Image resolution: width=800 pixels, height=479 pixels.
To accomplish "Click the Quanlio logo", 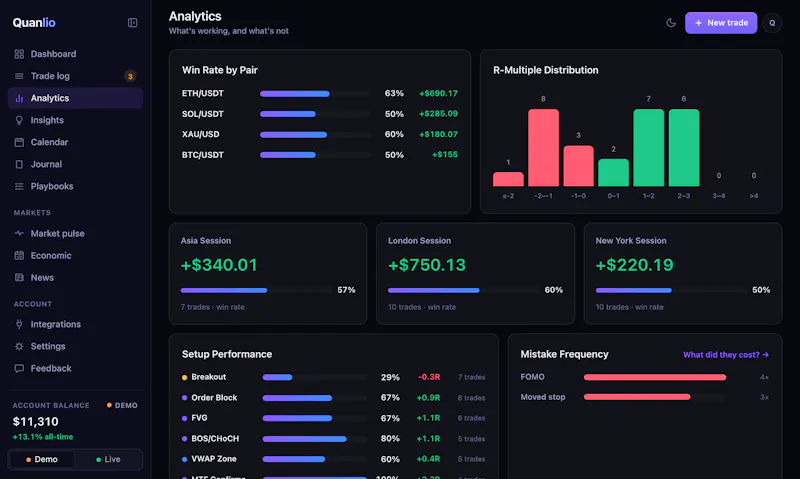I will (x=34, y=22).
